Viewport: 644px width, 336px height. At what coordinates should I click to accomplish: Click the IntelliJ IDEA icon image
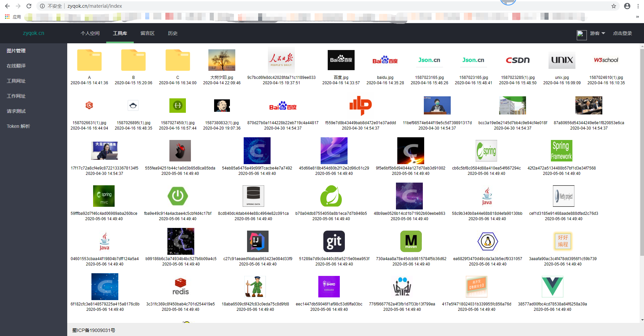pyautogui.click(x=258, y=241)
